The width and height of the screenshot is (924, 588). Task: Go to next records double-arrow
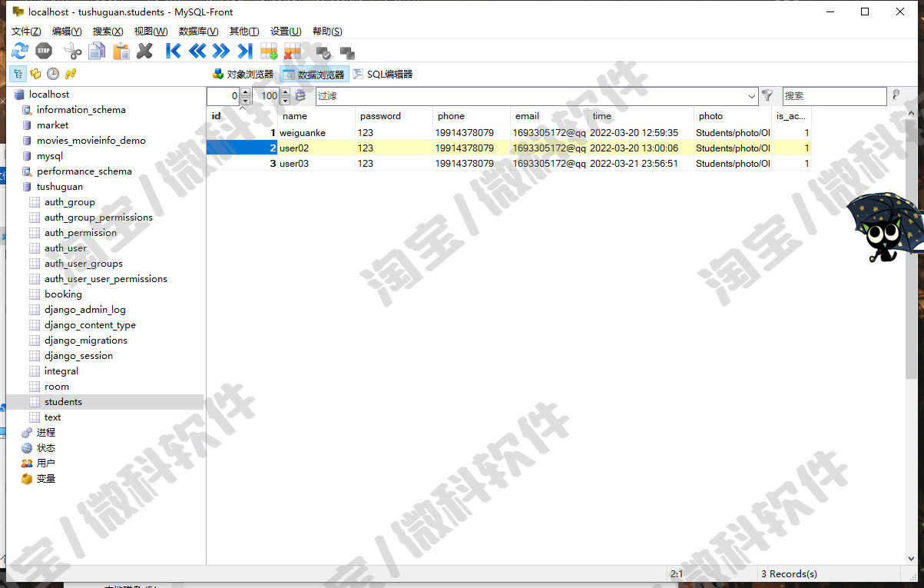[x=221, y=51]
